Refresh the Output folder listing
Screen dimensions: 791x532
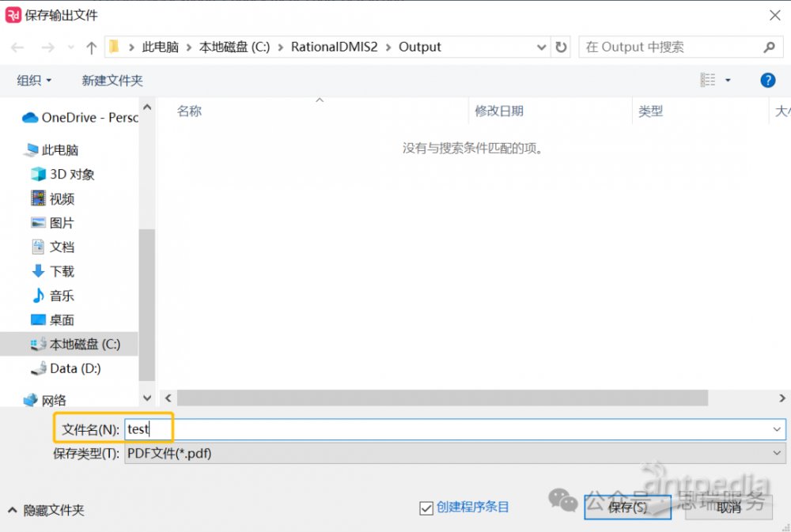[561, 47]
